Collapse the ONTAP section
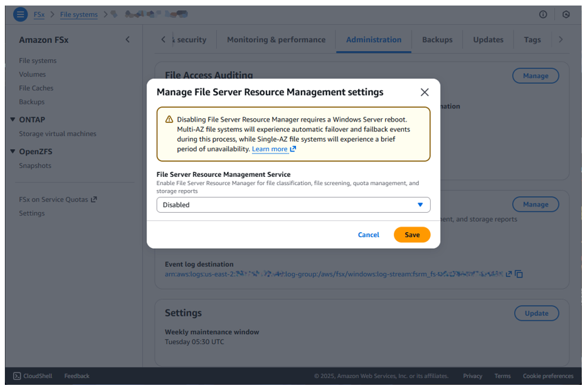Screen dimensions: 588x389 pyautogui.click(x=12, y=120)
